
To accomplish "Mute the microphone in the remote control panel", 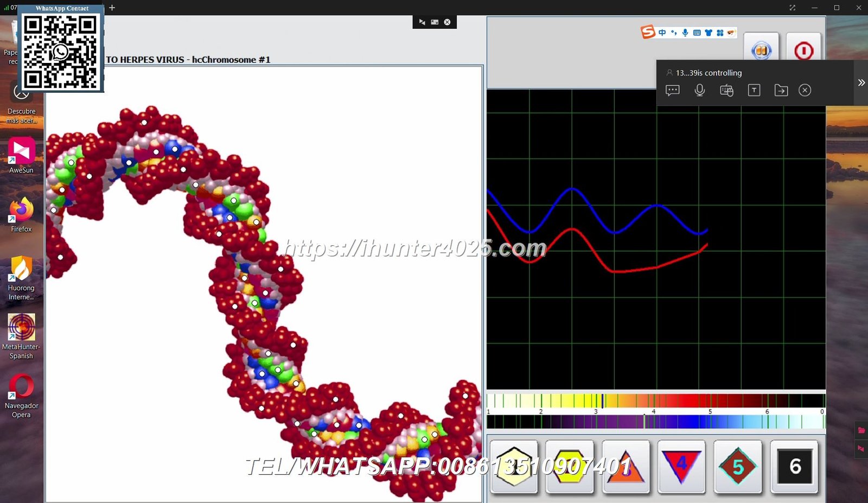I will [700, 90].
